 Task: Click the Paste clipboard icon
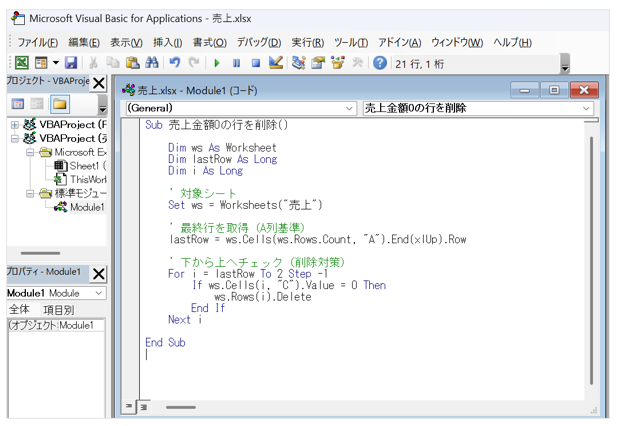pyautogui.click(x=133, y=63)
